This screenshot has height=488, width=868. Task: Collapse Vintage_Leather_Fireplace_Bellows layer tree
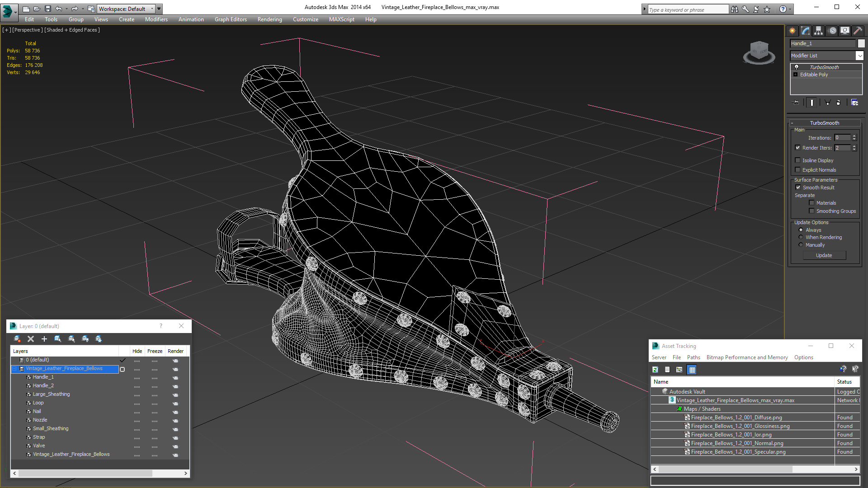point(14,369)
